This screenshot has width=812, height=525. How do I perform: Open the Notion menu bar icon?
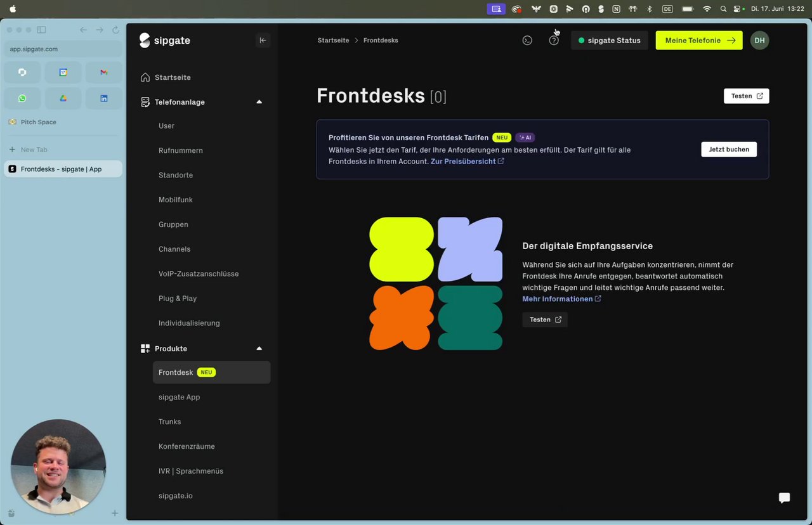click(616, 9)
